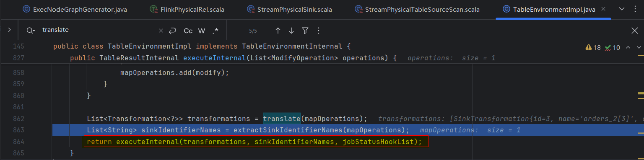Show hidden editor tabs dropdown
Image resolution: width=644 pixels, height=160 pixels.
tap(622, 9)
